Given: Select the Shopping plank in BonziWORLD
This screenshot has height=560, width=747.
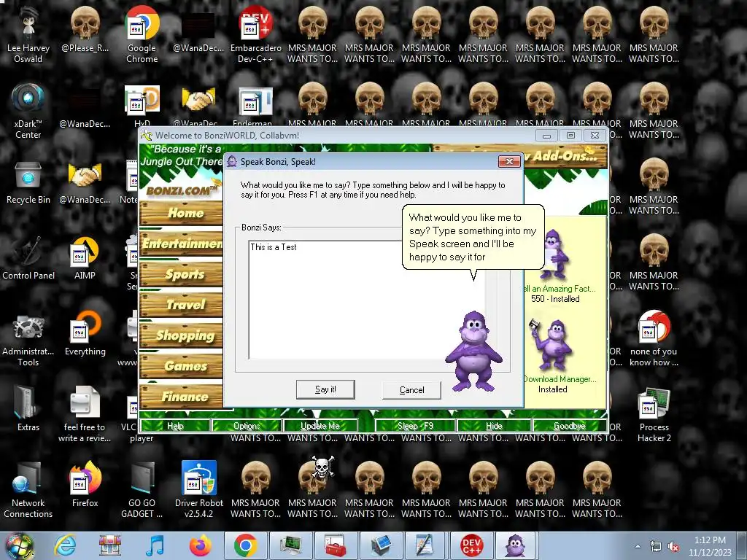Looking at the screenshot, I should [x=181, y=335].
